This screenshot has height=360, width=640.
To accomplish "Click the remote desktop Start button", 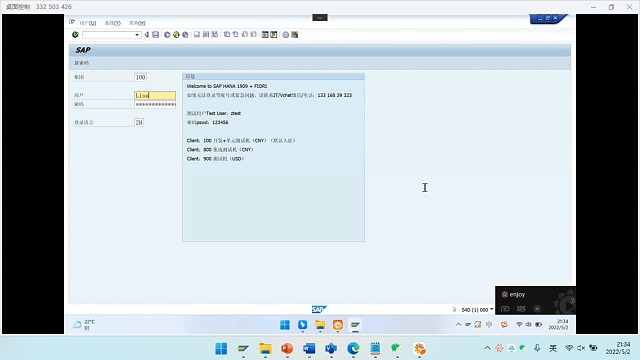I will coord(285,325).
